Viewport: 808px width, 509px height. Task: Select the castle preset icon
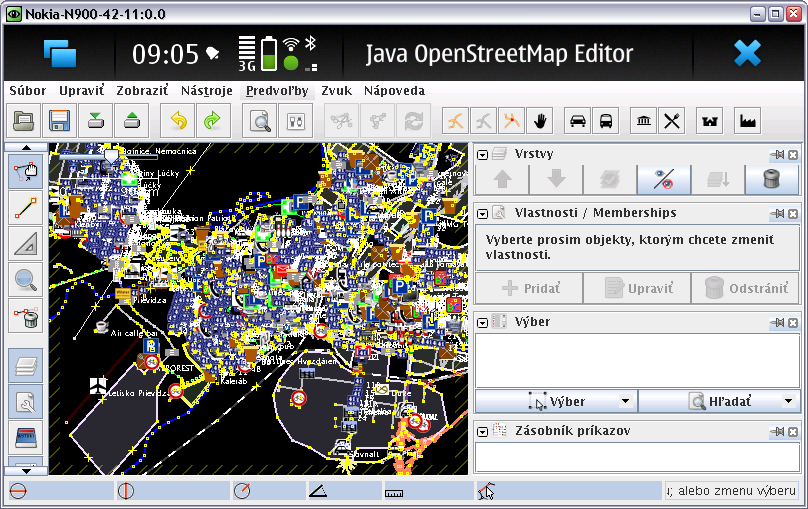point(710,121)
